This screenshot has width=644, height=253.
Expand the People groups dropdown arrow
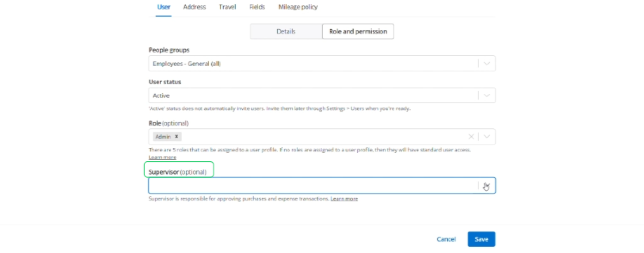[487, 64]
